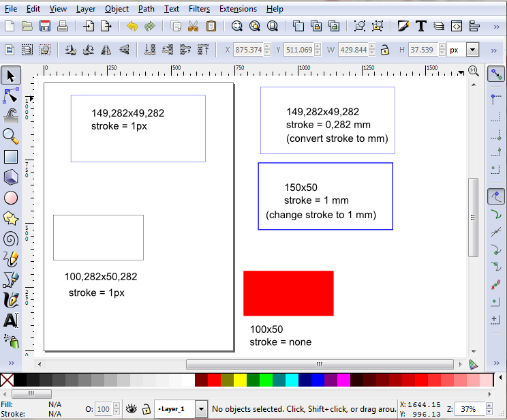Screen dimensions: 507x420
Task: Select the Selector arrow tool
Action: 11,76
